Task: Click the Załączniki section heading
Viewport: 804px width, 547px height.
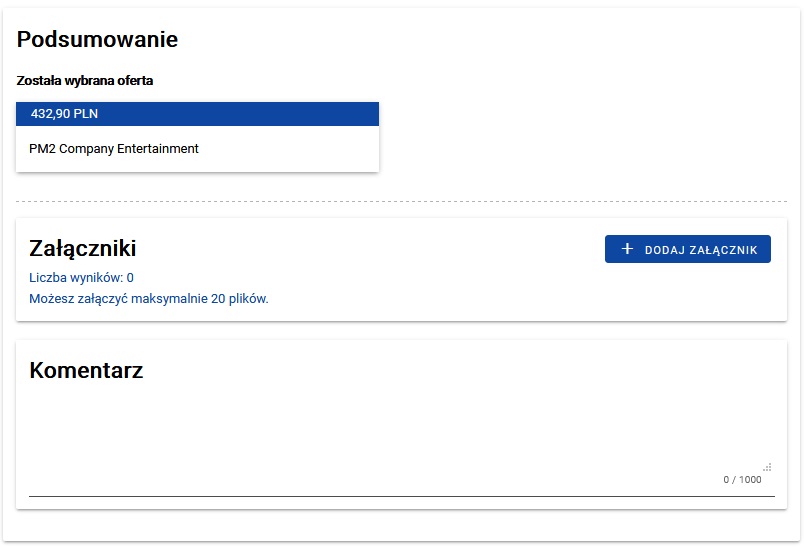Action: [82, 249]
